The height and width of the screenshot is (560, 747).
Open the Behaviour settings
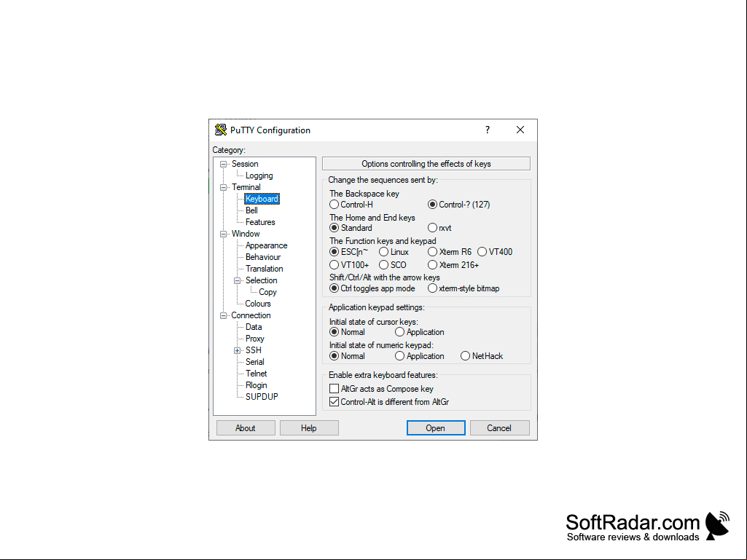263,257
